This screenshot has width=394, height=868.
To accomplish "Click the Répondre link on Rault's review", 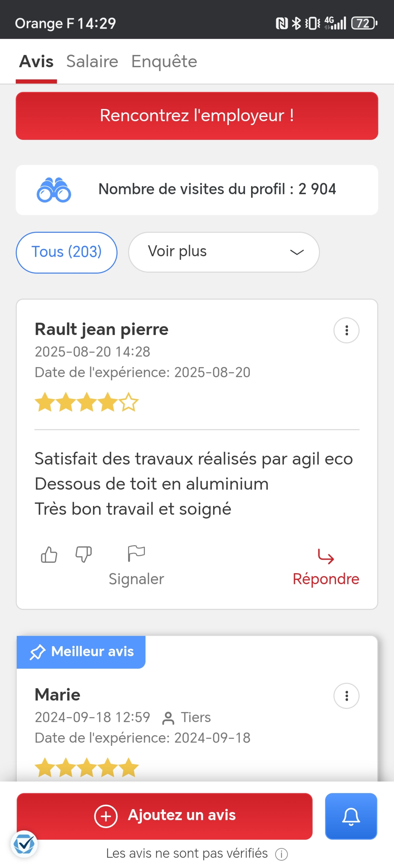I will 325,579.
